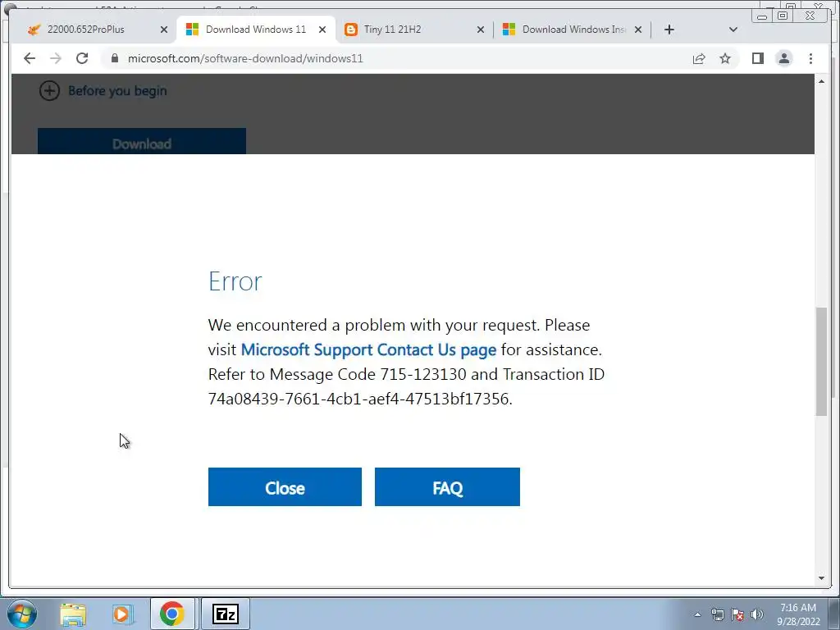
Task: Click the page vertical scrollbar thumb
Action: pos(821,361)
